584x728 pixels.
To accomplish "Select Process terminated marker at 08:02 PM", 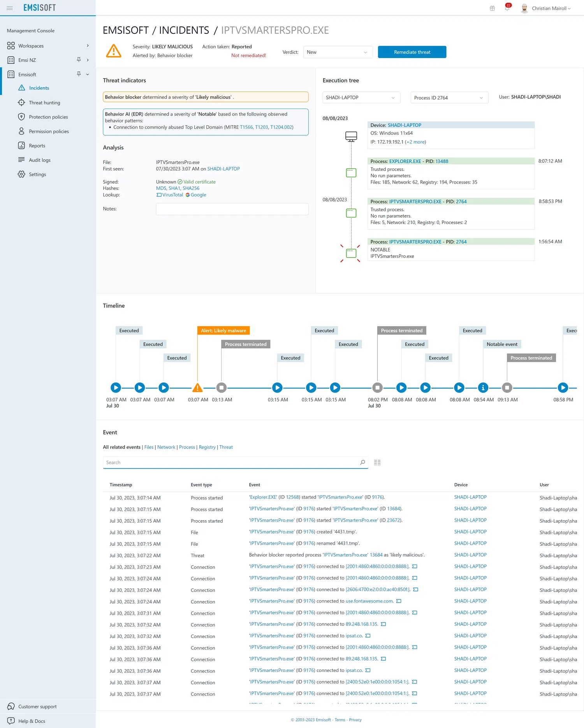I will [377, 388].
